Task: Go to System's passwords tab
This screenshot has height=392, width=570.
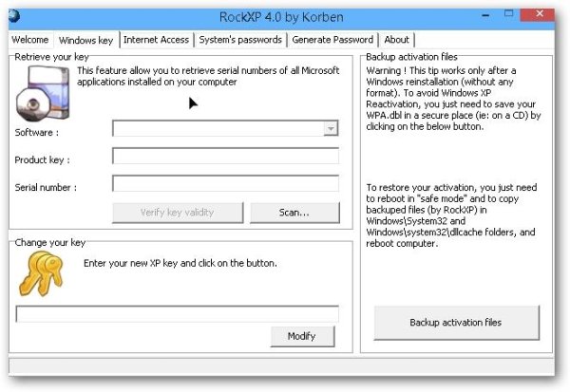Action: tap(240, 40)
